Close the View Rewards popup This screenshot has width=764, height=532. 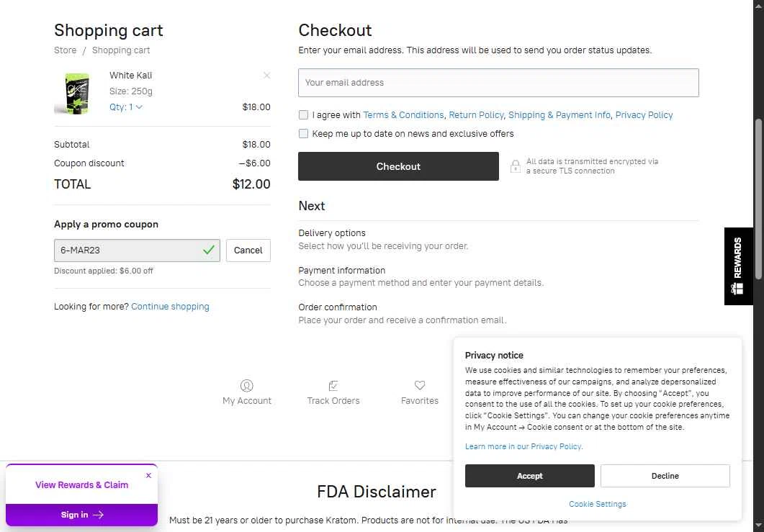coord(148,475)
